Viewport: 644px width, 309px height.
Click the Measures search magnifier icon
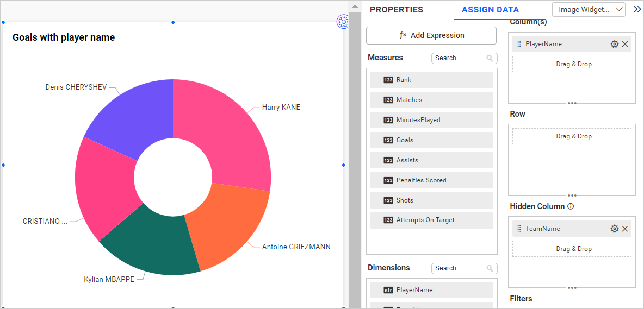(490, 58)
